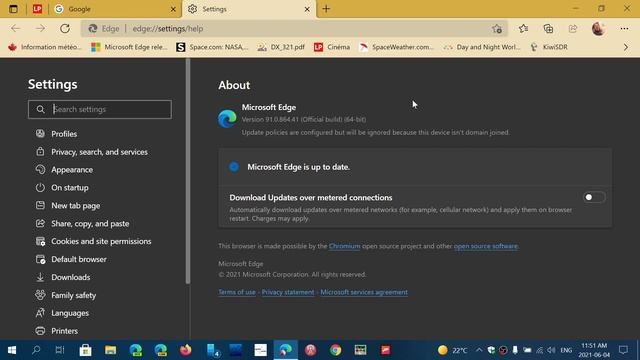The image size is (640, 360).
Task: Reload the current page
Action: 65,29
